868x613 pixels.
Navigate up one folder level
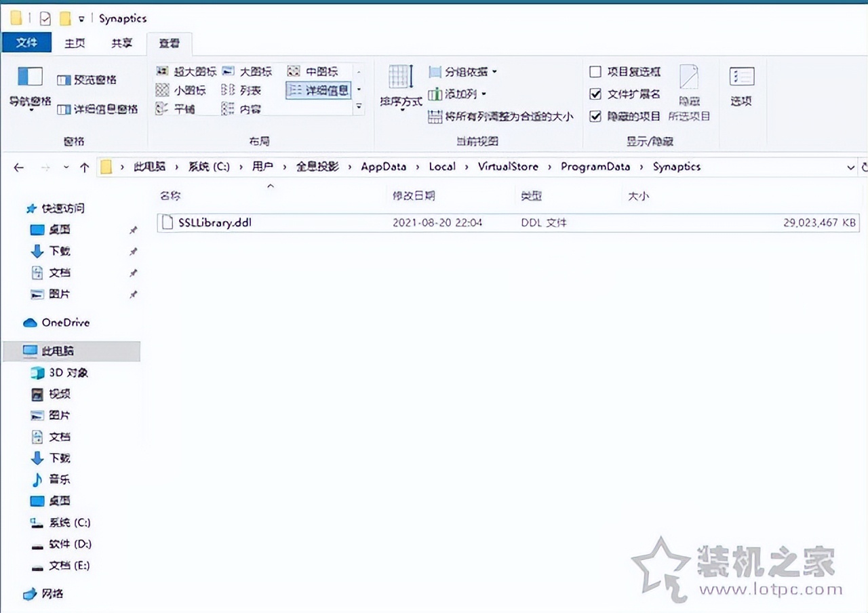click(x=83, y=167)
